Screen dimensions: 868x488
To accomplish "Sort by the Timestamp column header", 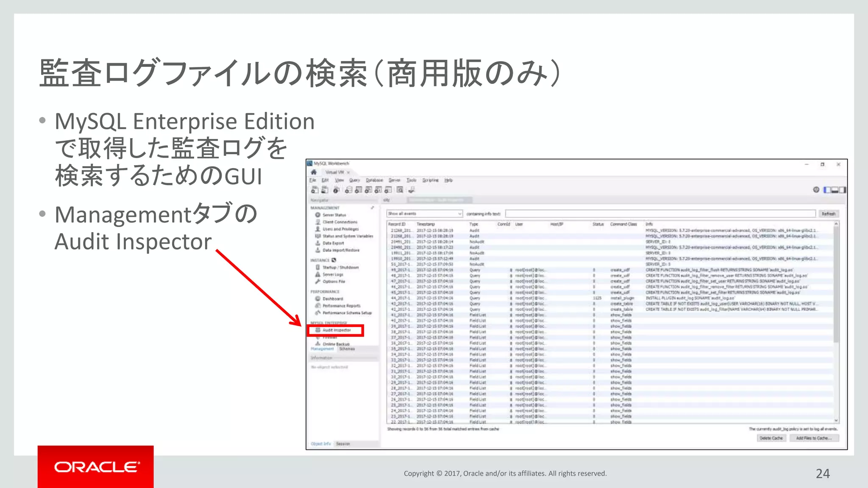I will (426, 224).
